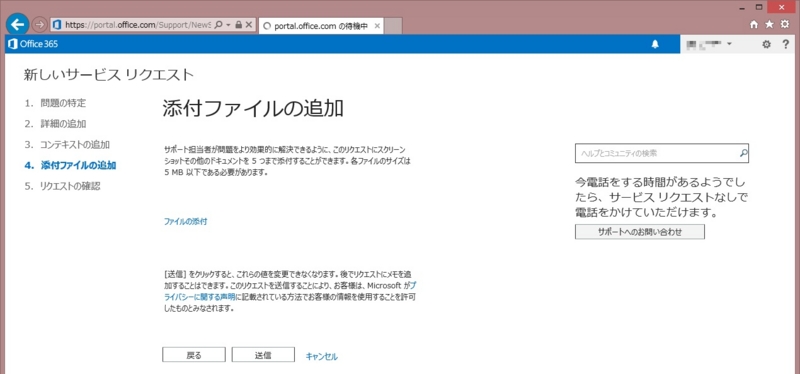View the padlock security icon
The height and width of the screenshot is (374, 800).
tap(238, 24)
